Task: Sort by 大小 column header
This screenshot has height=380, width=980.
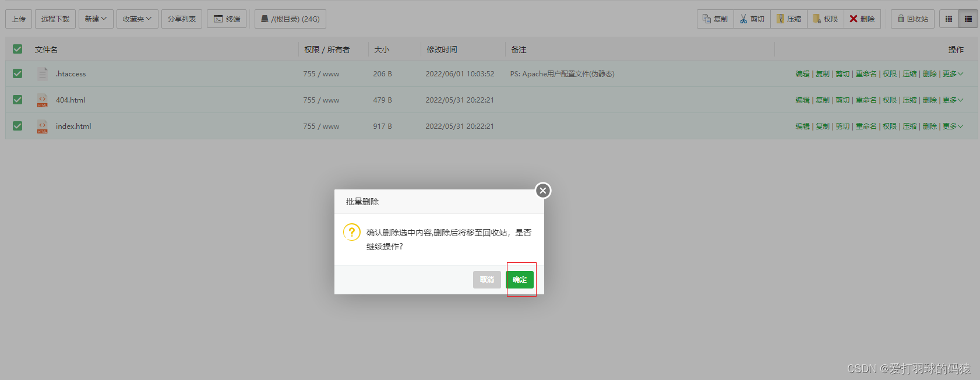Action: (x=382, y=50)
